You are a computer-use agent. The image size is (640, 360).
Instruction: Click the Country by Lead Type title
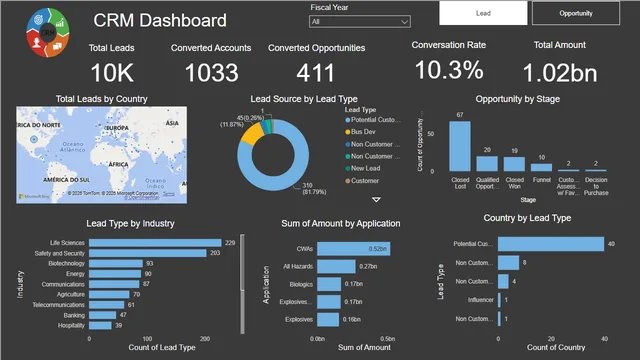tap(527, 218)
